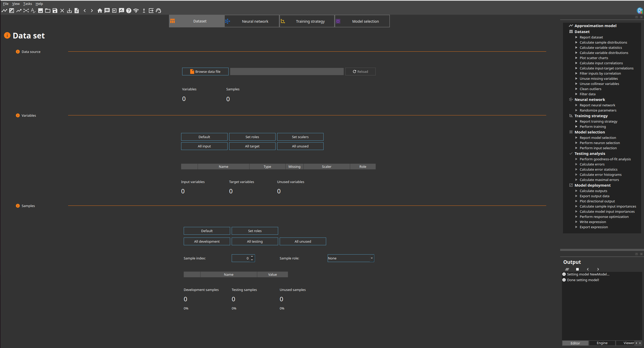Click the text analysis 'A' toolbar icon
Image resolution: width=644 pixels, height=348 pixels.
click(x=33, y=11)
